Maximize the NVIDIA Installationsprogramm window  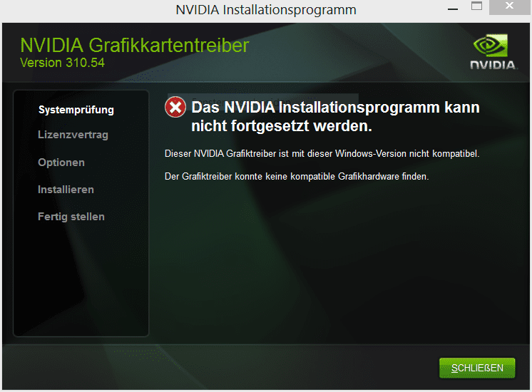(x=476, y=6)
